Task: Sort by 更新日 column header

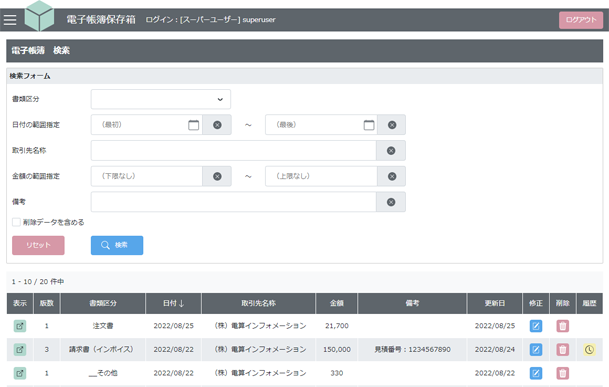Action: pos(495,303)
